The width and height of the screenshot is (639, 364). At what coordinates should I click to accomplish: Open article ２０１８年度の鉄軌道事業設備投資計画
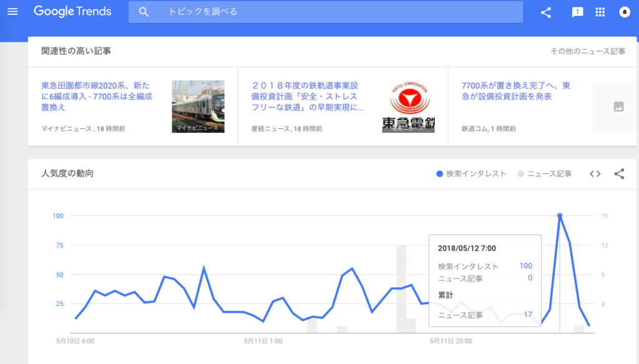307,97
